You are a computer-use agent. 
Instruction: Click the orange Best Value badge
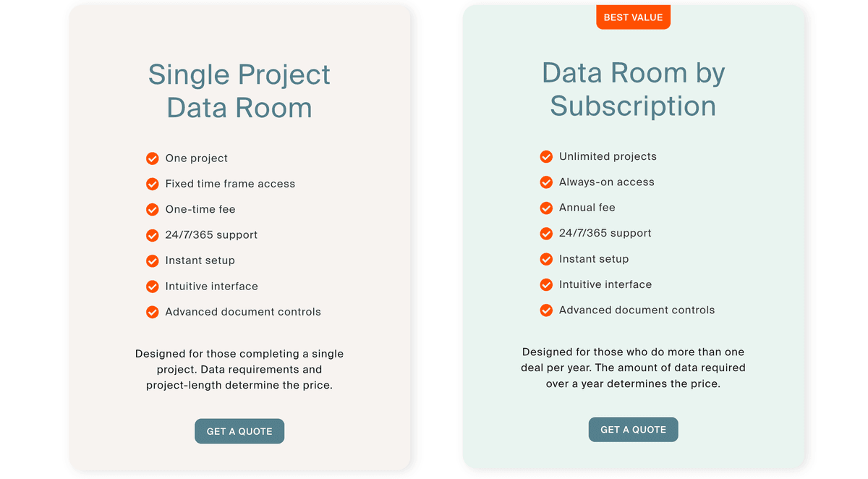[x=633, y=17]
